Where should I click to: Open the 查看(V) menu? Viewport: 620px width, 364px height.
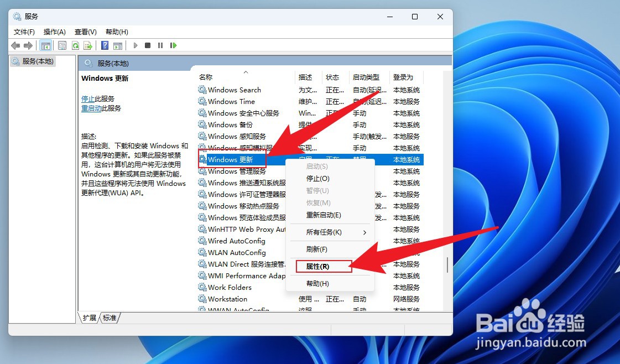pos(85,32)
